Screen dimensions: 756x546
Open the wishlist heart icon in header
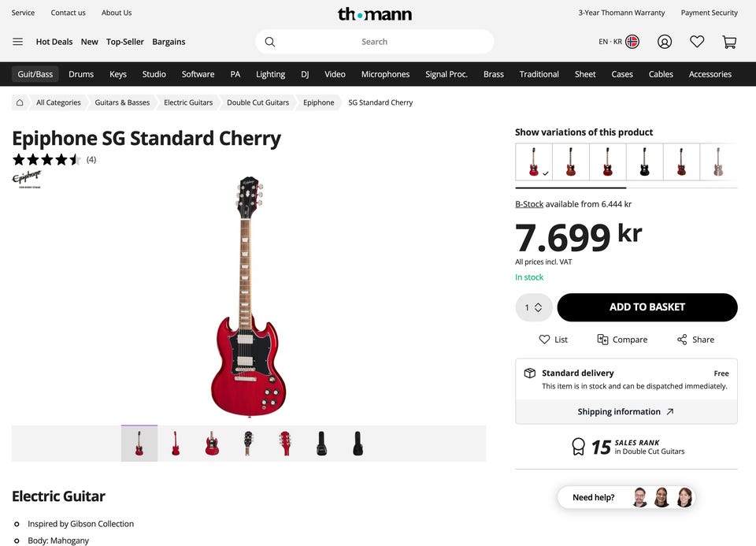[x=697, y=42]
